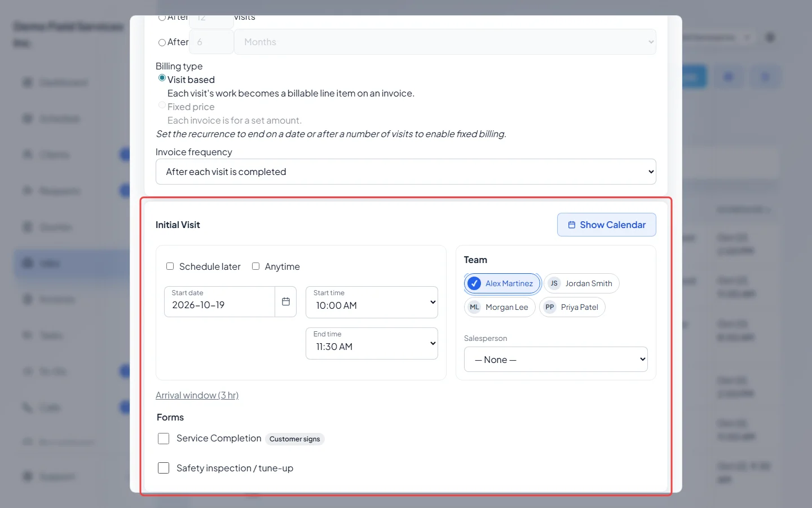This screenshot has width=812, height=508.
Task: Click the Customer signs badge
Action: click(x=294, y=439)
